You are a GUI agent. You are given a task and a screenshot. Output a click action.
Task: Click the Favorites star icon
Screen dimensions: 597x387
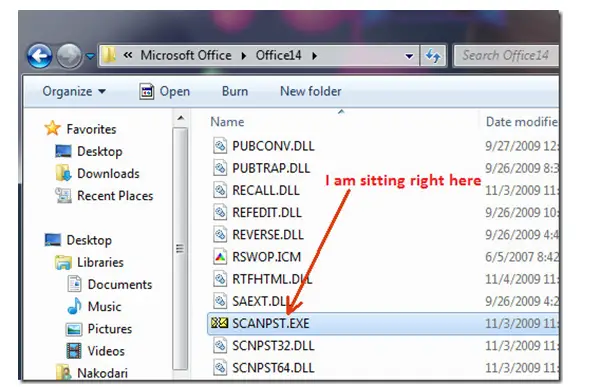tap(53, 128)
